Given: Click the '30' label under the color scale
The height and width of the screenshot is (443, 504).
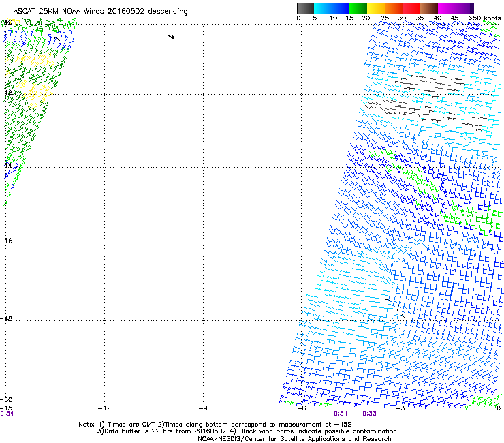Looking at the screenshot, I should (x=402, y=18).
